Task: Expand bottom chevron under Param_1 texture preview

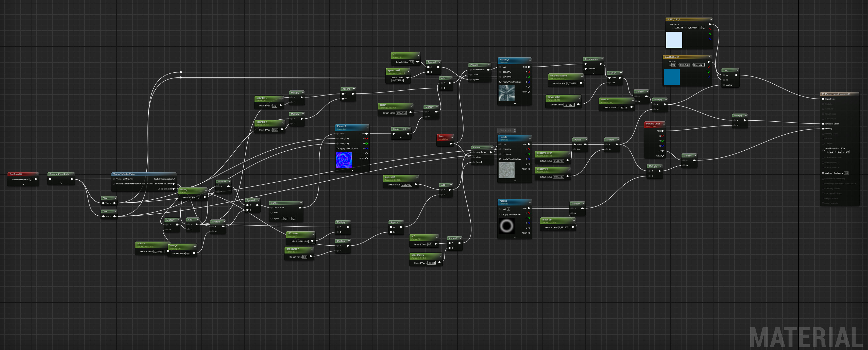Action: (x=515, y=104)
